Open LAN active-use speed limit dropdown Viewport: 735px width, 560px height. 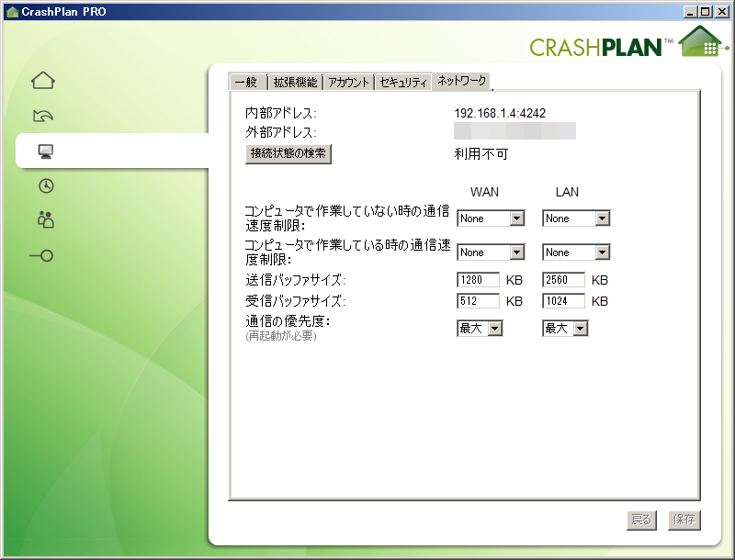tap(576, 252)
